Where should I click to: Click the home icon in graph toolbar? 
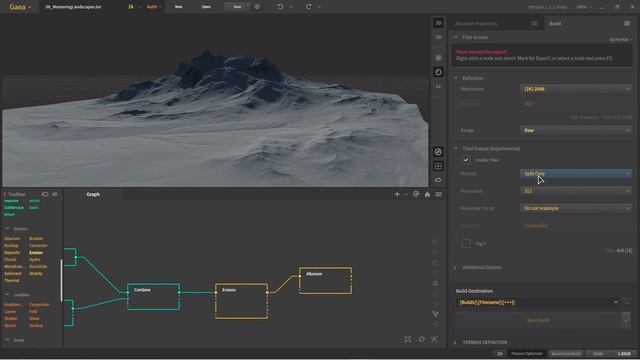[x=427, y=195]
